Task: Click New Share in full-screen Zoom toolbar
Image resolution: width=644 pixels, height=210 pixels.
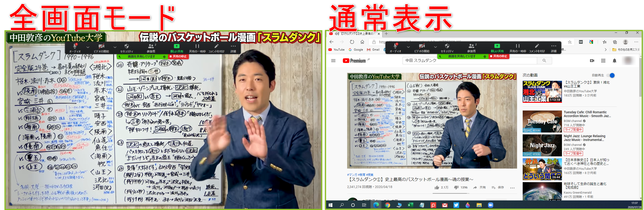Action: [x=177, y=48]
